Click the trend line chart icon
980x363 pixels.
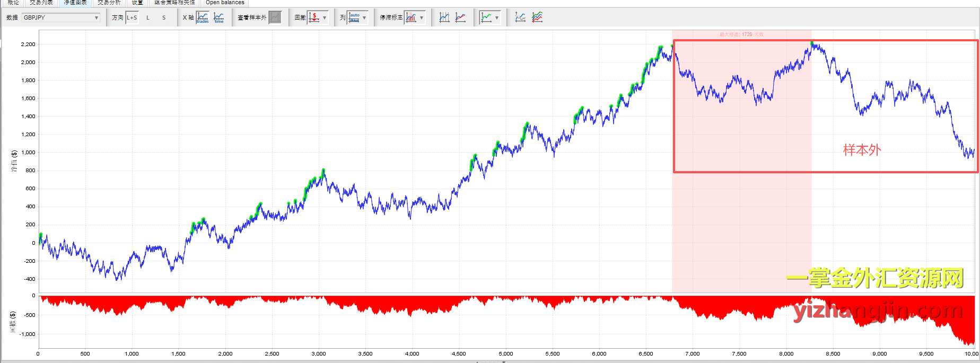pyautogui.click(x=460, y=17)
